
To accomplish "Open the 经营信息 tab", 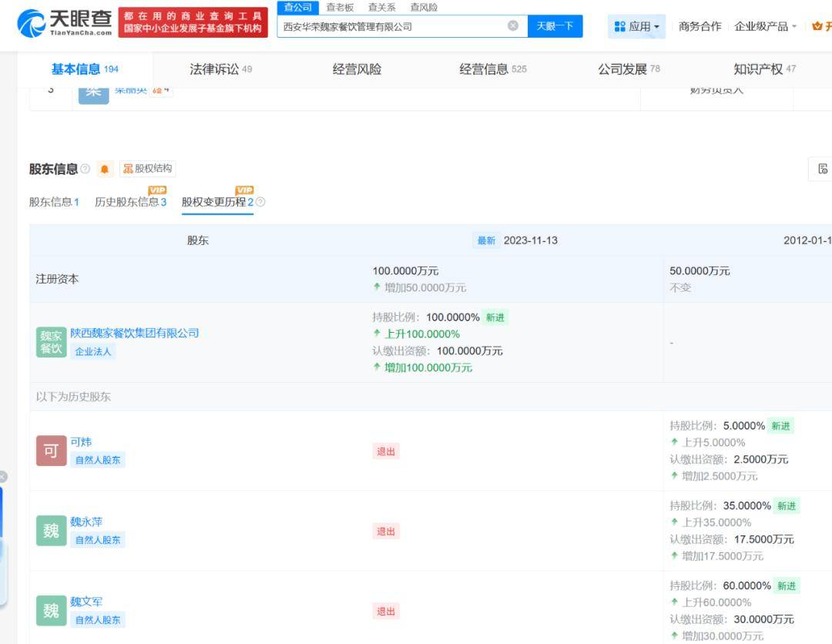I will coord(493,69).
